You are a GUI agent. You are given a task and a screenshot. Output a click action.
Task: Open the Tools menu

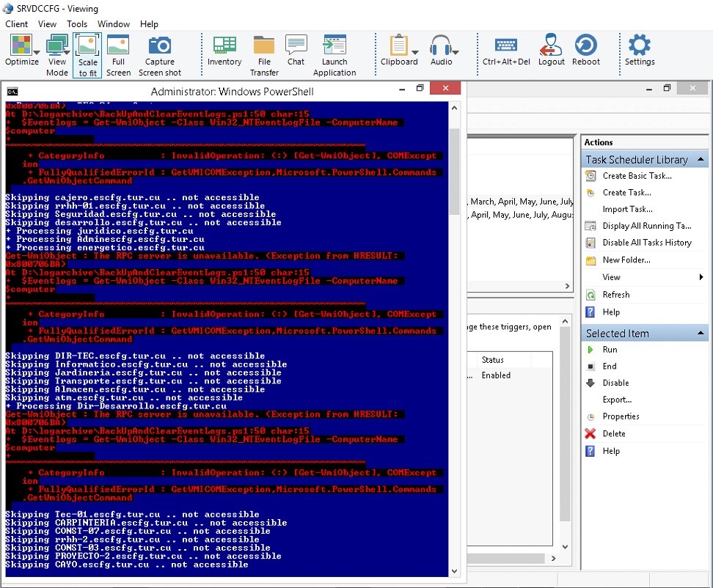coord(77,24)
